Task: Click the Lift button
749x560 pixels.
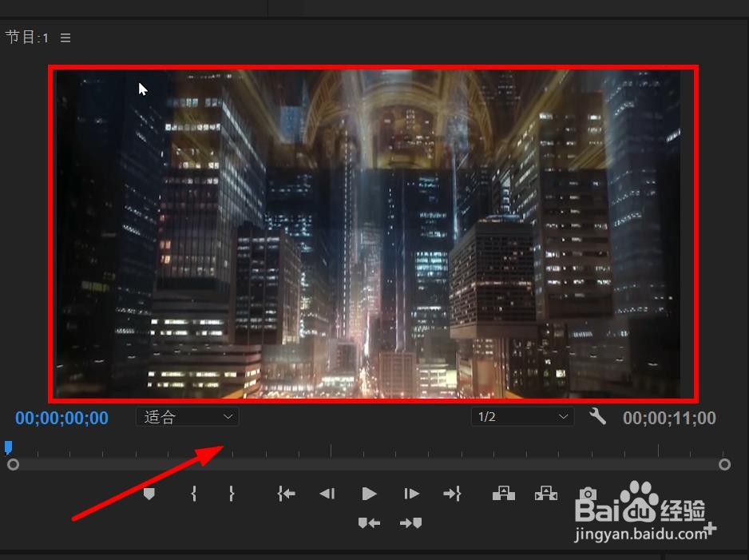Action: click(504, 493)
